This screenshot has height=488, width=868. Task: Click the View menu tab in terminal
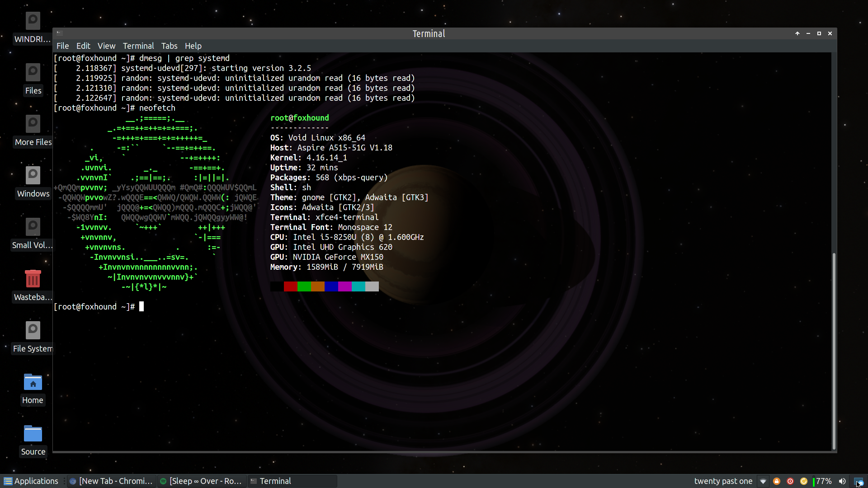(105, 45)
